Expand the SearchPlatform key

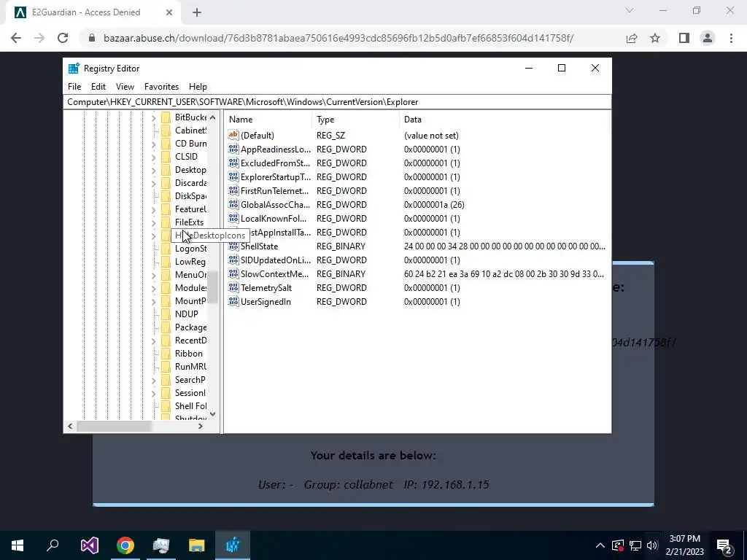tap(153, 380)
